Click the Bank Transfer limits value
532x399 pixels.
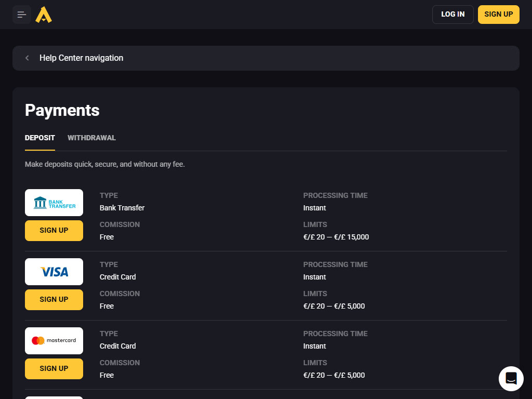[x=336, y=237]
